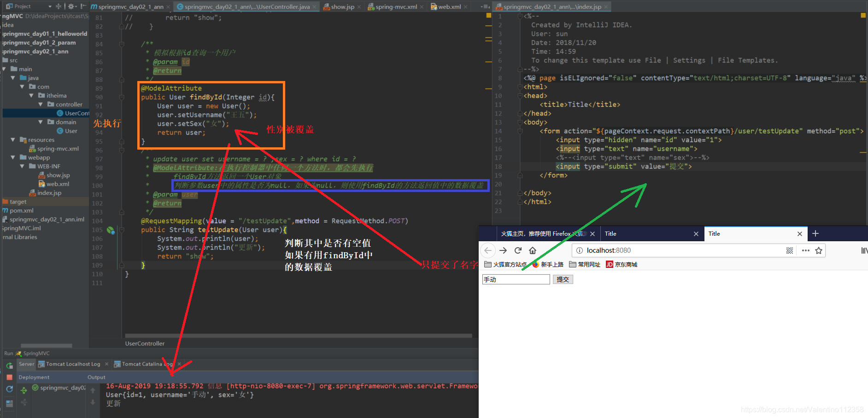The width and height of the screenshot is (868, 418).
Task: Go forward in Firefox
Action: click(503, 250)
